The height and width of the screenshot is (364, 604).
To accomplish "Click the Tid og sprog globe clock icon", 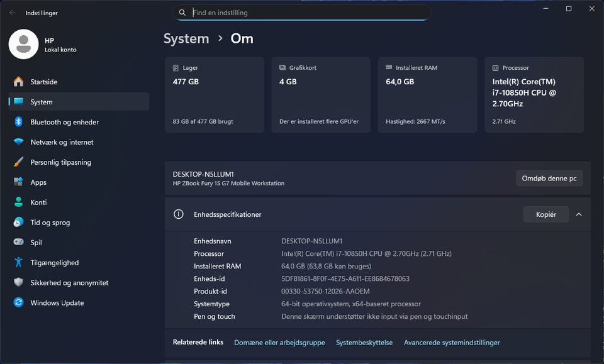I will 18,222.
